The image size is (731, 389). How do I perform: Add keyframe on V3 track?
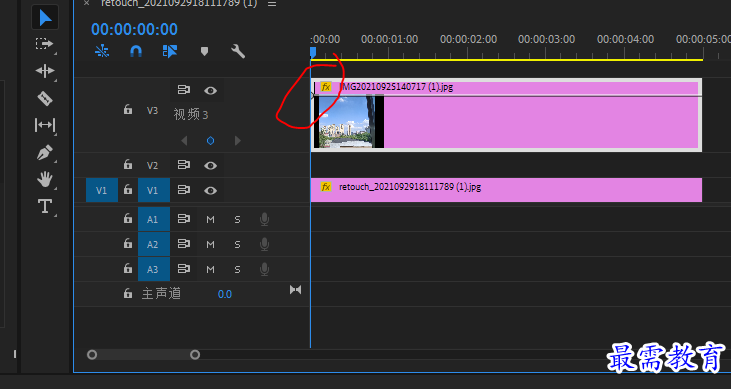point(210,140)
